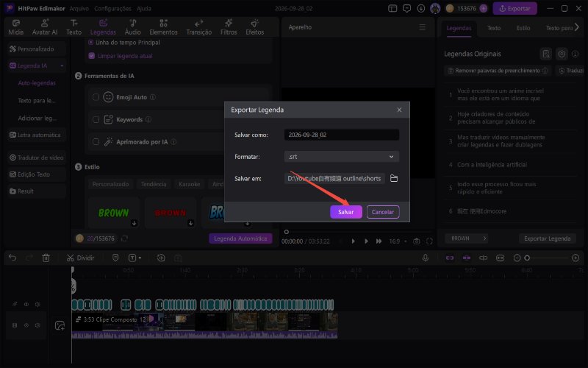Image resolution: width=588 pixels, height=368 pixels.
Task: Click the undo arrow in timeline toolbar
Action: [12, 258]
